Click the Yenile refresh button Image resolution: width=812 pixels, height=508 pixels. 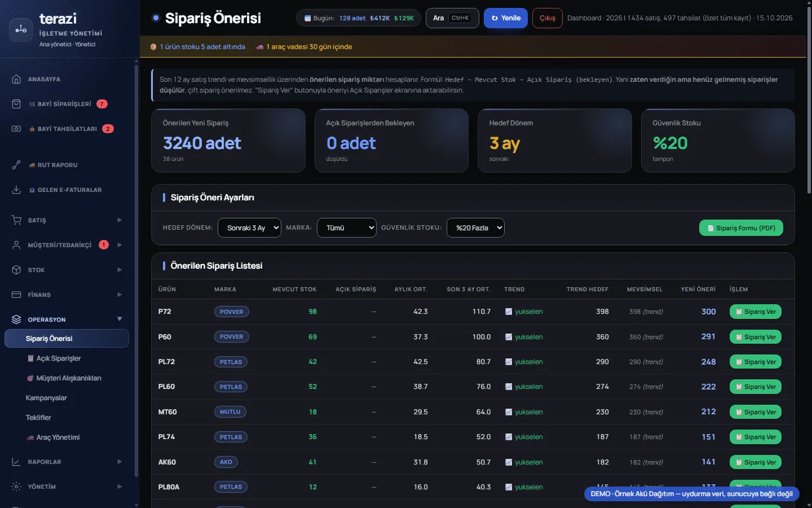click(506, 18)
